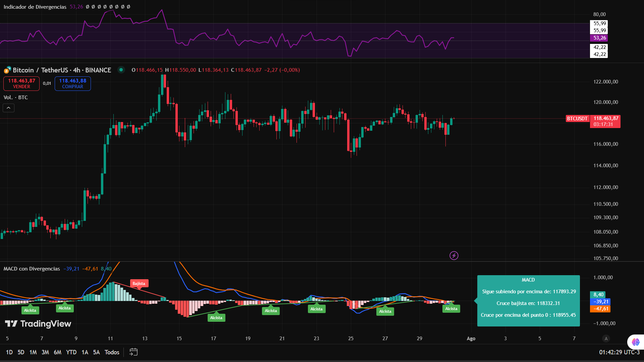Click the TradingView logo

[38, 324]
